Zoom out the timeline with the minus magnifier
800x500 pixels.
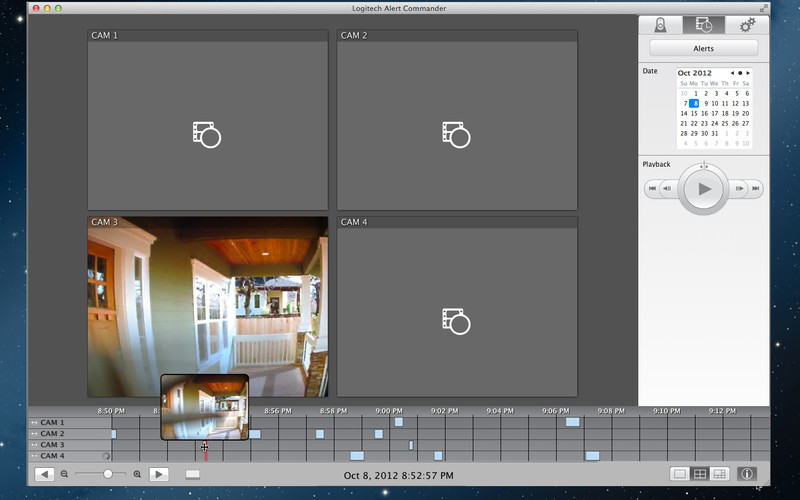tap(65, 474)
